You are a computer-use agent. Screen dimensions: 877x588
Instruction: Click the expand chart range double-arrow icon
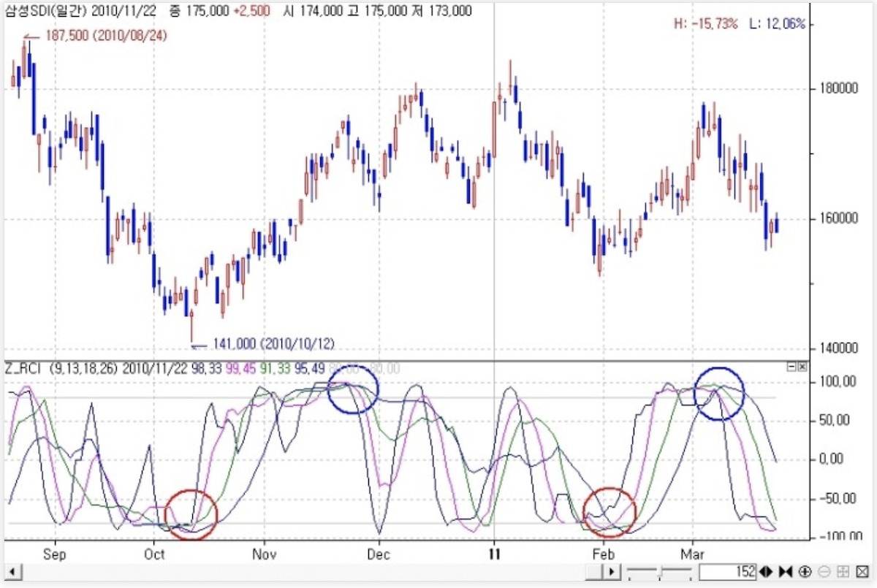pyautogui.click(x=766, y=571)
